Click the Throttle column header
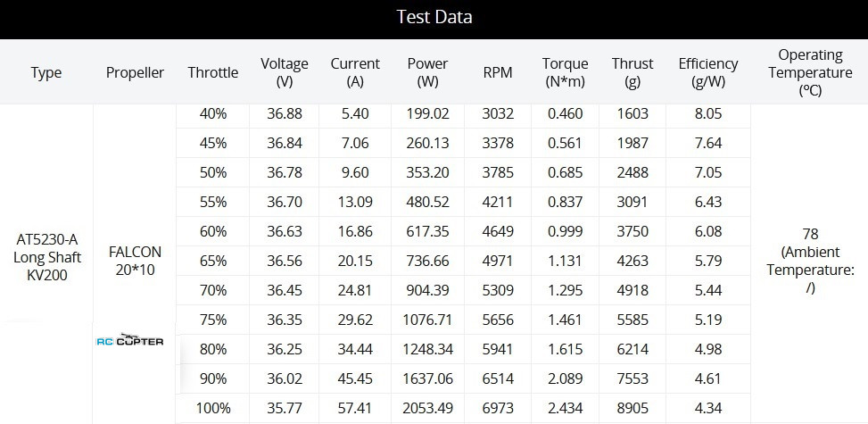Viewport: 868px width, 424px height. 212,72
